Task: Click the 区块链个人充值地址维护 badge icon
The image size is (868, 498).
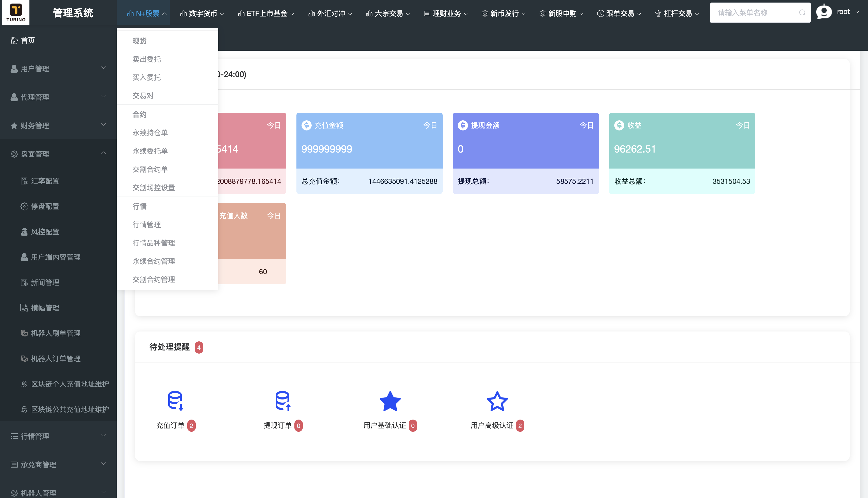Action: point(24,384)
